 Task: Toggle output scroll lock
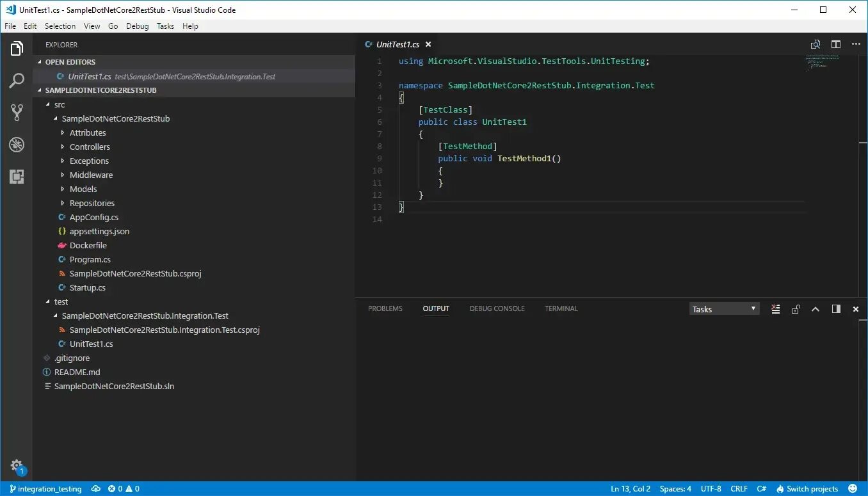click(x=796, y=309)
